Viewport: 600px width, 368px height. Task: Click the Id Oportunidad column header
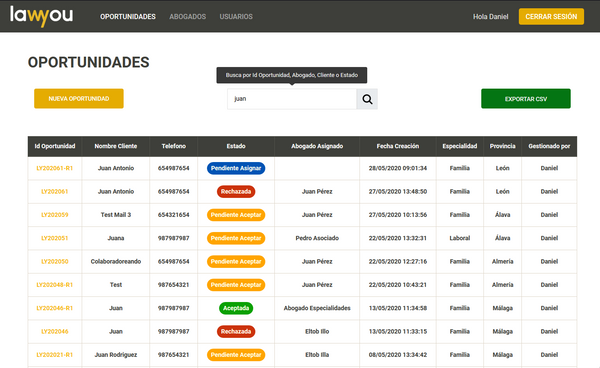pos(55,146)
